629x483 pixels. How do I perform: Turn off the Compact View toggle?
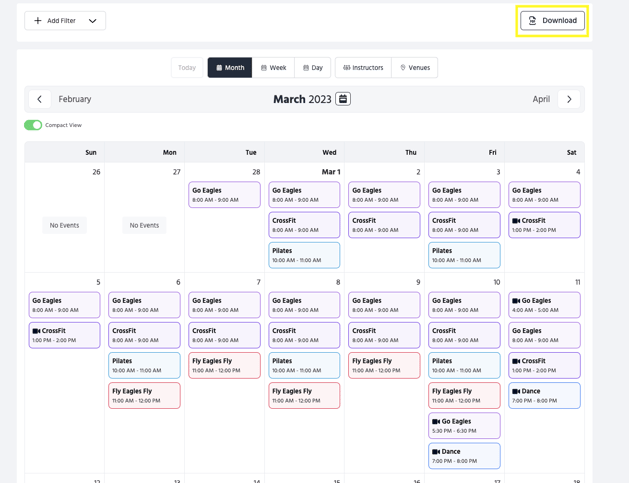click(33, 125)
